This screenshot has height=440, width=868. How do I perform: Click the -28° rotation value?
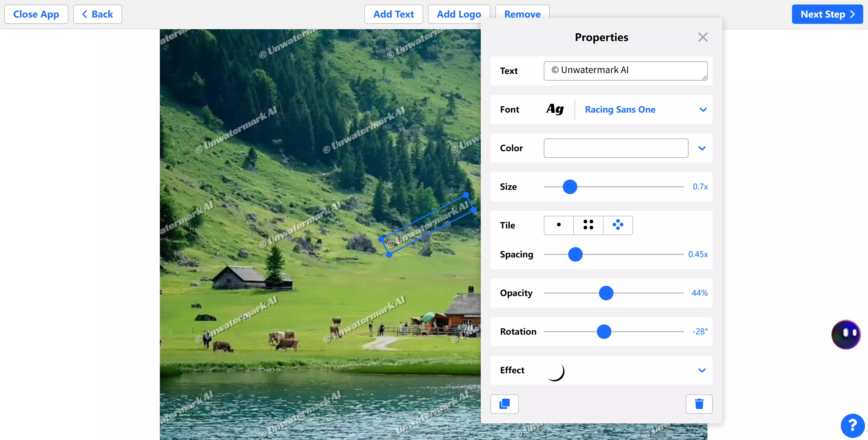coord(699,332)
